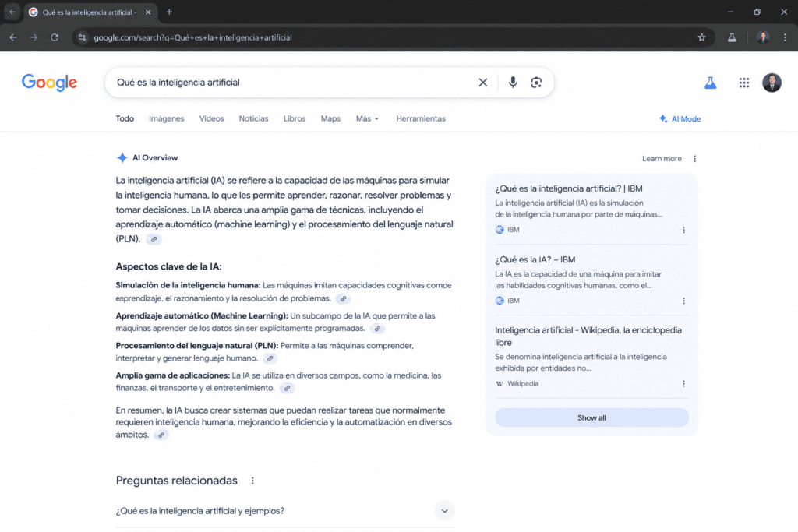
Task: Open Search Labs flask icon on page
Action: (x=711, y=83)
